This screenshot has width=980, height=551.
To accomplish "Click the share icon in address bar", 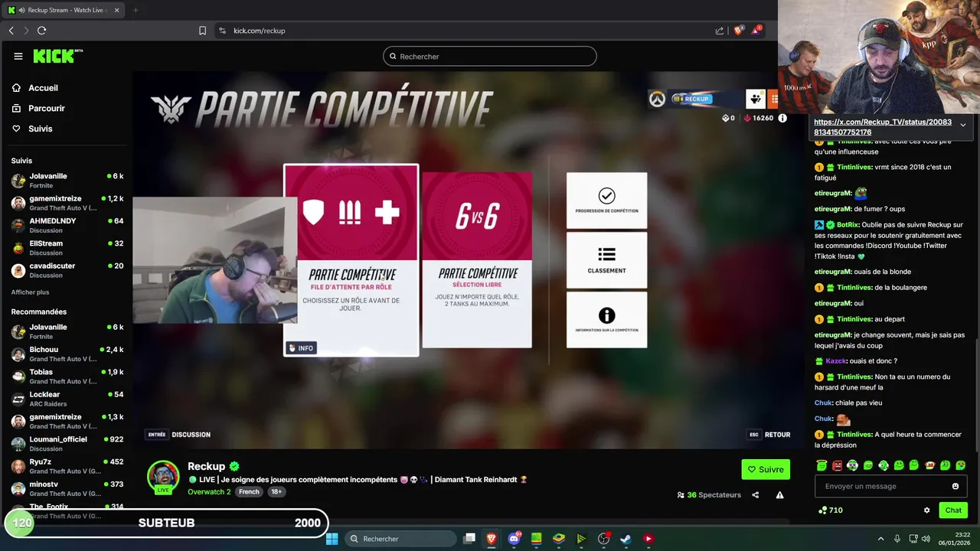I will click(x=720, y=31).
